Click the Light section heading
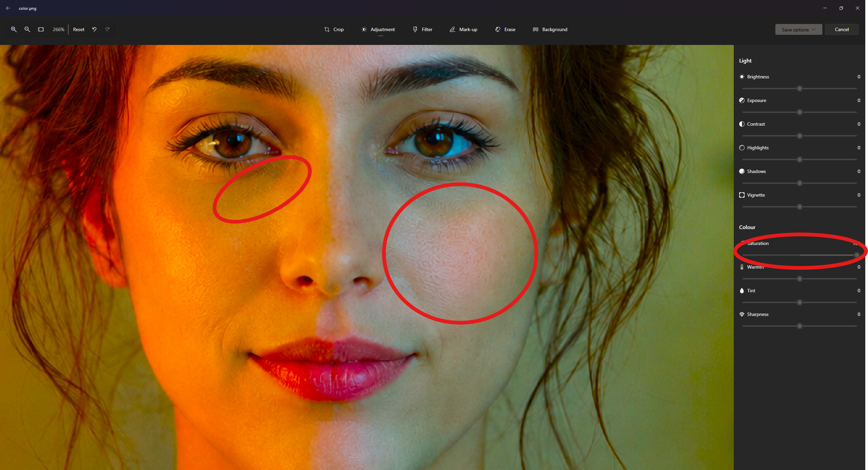This screenshot has width=868, height=470. click(x=745, y=60)
